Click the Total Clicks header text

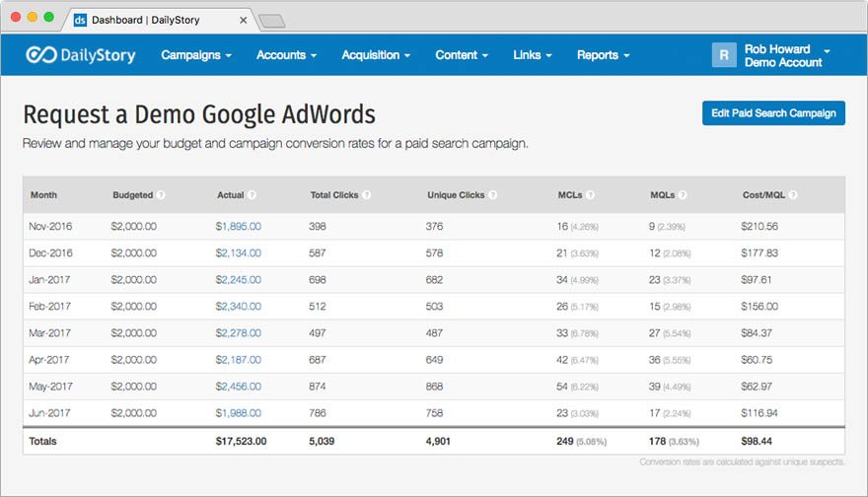point(334,195)
